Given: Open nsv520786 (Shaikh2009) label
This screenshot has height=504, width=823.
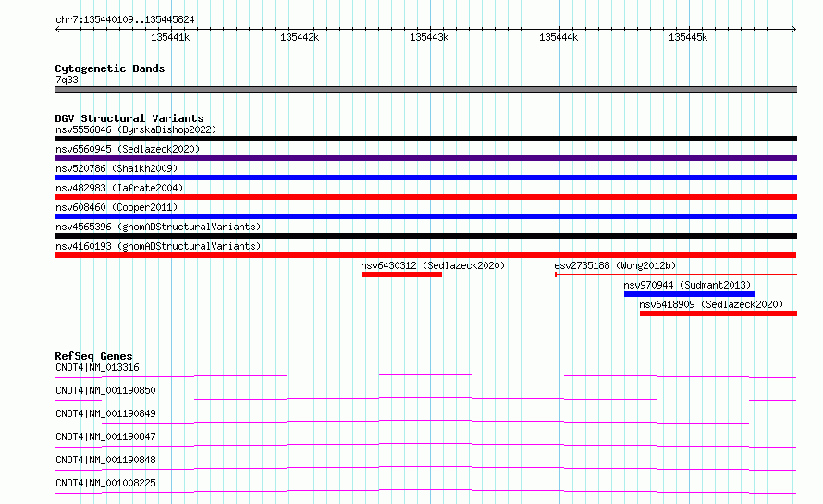Looking at the screenshot, I should click(x=117, y=168).
